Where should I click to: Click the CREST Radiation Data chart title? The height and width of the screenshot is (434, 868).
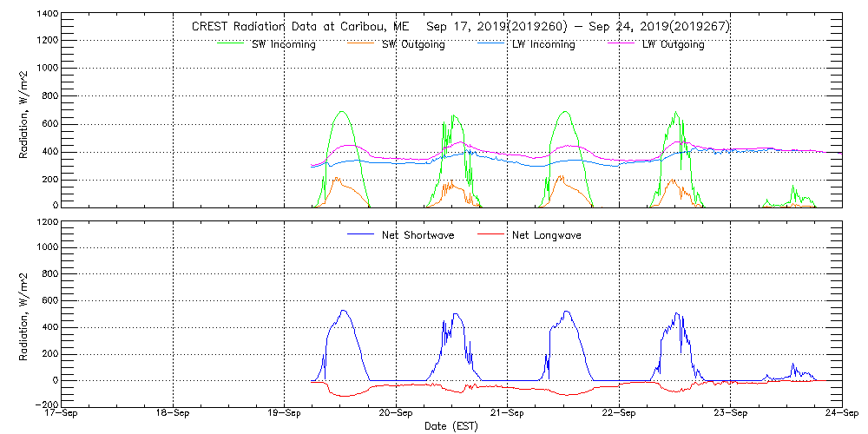point(461,26)
